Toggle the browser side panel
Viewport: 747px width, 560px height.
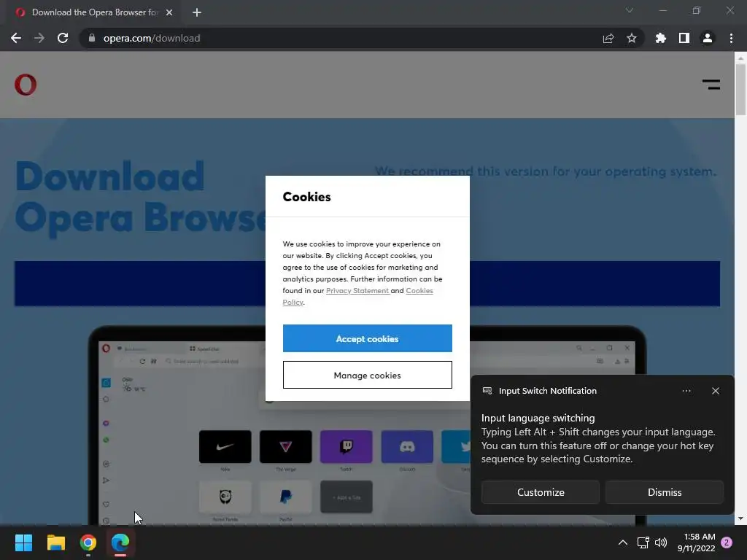[684, 38]
